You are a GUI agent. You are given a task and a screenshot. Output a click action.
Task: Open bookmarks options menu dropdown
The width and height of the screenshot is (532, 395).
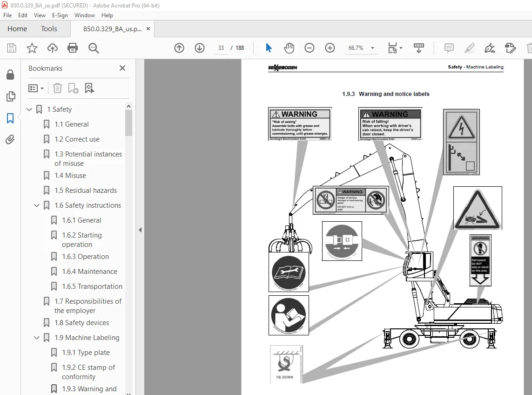tap(36, 89)
